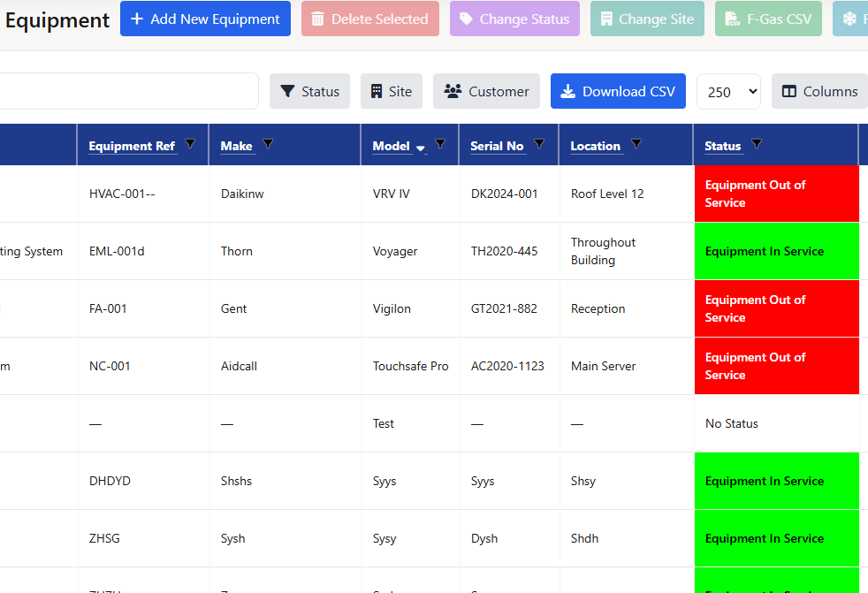Focus the search input field
This screenshot has height=593, width=868.
(x=129, y=91)
